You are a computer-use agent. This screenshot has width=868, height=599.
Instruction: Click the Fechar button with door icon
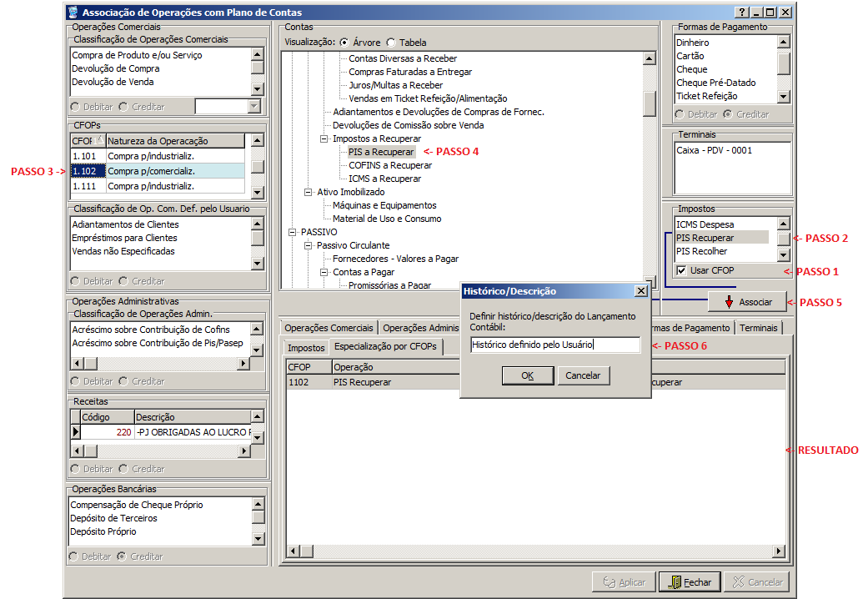[x=690, y=582]
